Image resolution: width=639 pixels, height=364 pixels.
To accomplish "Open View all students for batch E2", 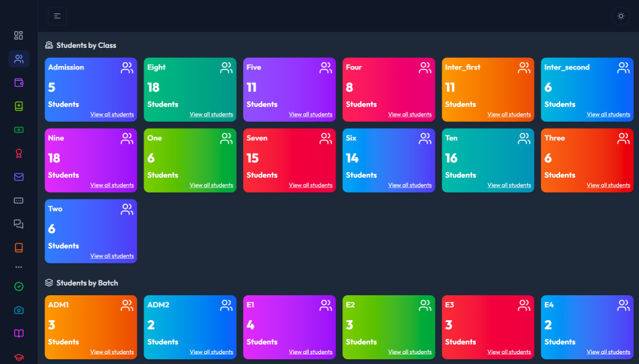I will click(x=410, y=352).
